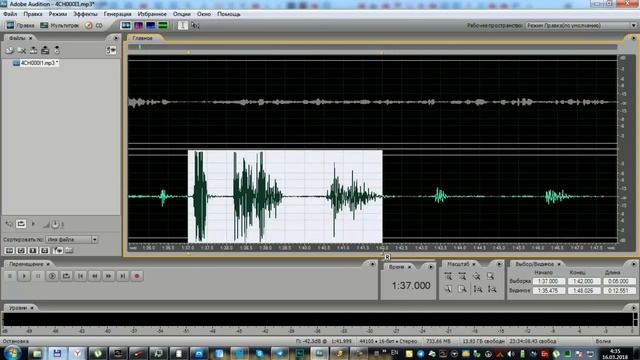
Task: Switch to Правка edit view button
Action: tap(20, 25)
